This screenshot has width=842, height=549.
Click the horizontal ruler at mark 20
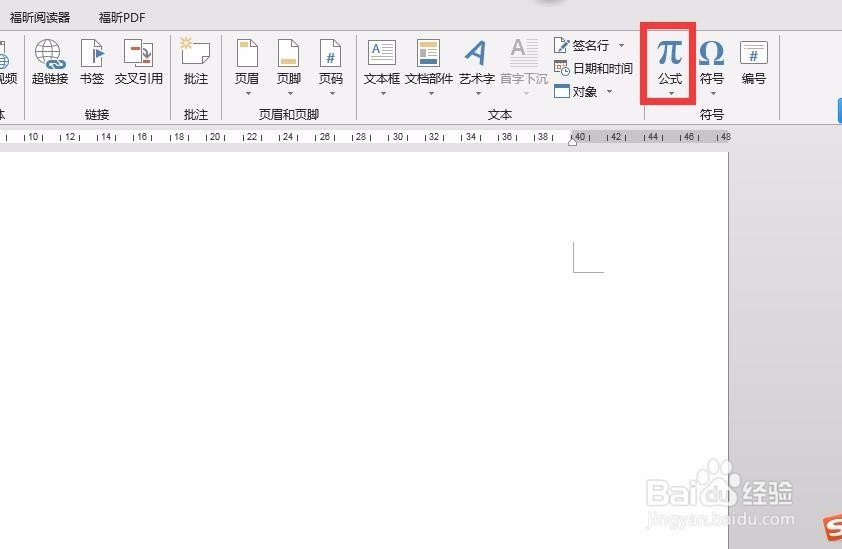point(215,137)
